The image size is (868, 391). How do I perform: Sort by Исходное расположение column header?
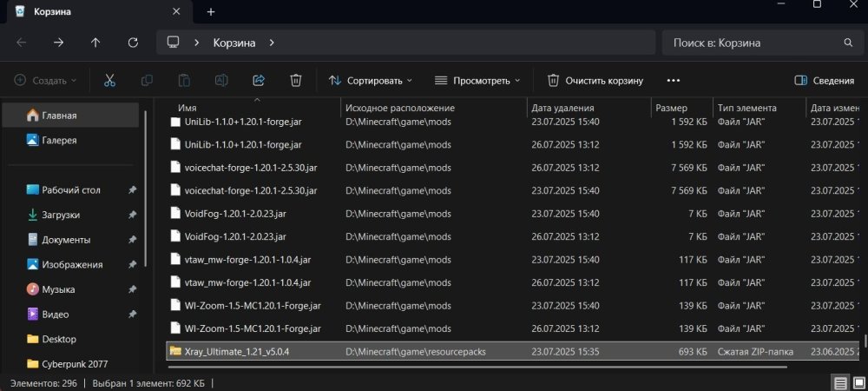[x=433, y=108]
